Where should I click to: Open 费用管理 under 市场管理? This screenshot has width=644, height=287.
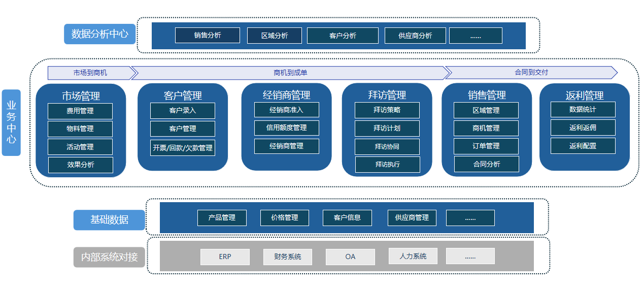[x=80, y=111]
